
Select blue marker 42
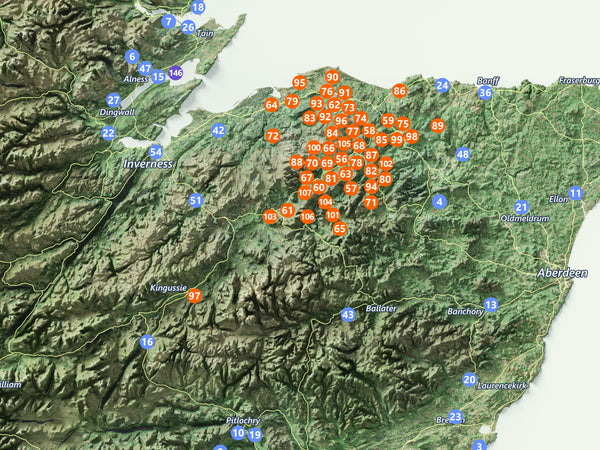click(218, 131)
